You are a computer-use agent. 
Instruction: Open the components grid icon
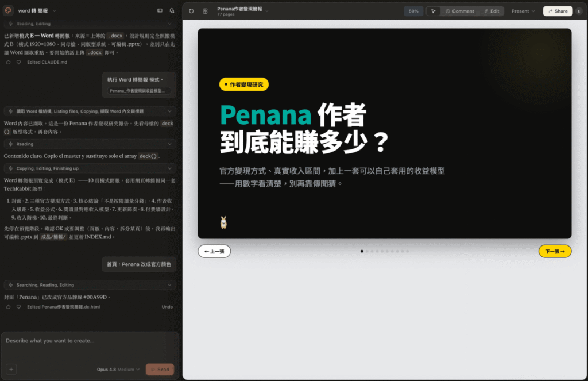point(205,11)
